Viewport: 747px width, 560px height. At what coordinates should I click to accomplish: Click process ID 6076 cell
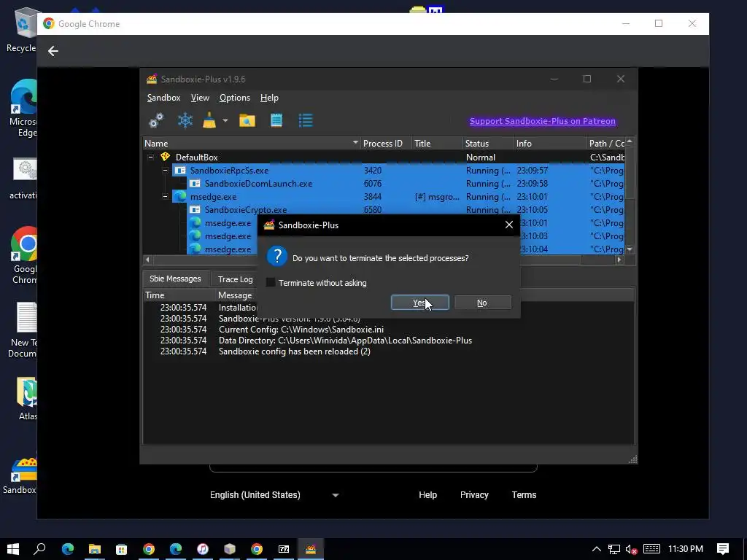tap(373, 183)
